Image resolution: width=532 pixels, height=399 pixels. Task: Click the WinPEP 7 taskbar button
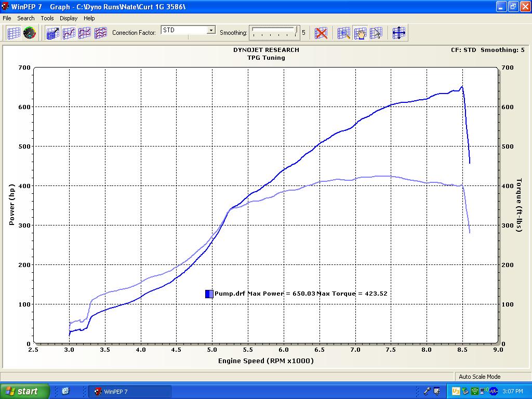click(x=130, y=391)
